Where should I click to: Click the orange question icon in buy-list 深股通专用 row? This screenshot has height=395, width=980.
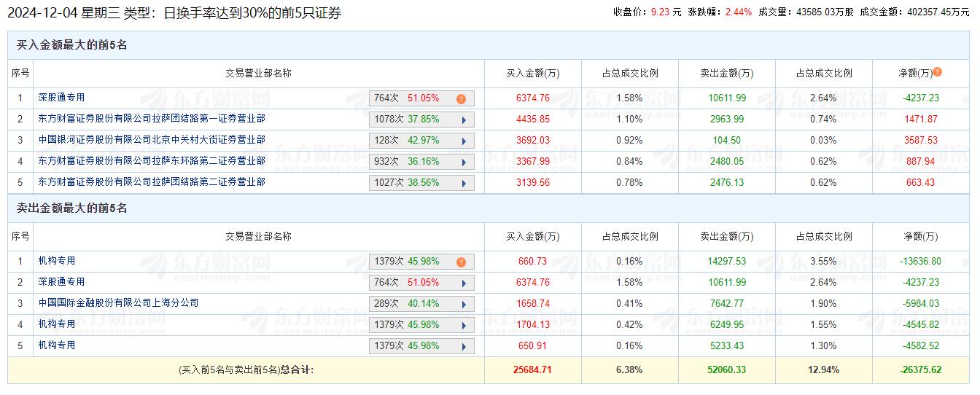pos(461,99)
